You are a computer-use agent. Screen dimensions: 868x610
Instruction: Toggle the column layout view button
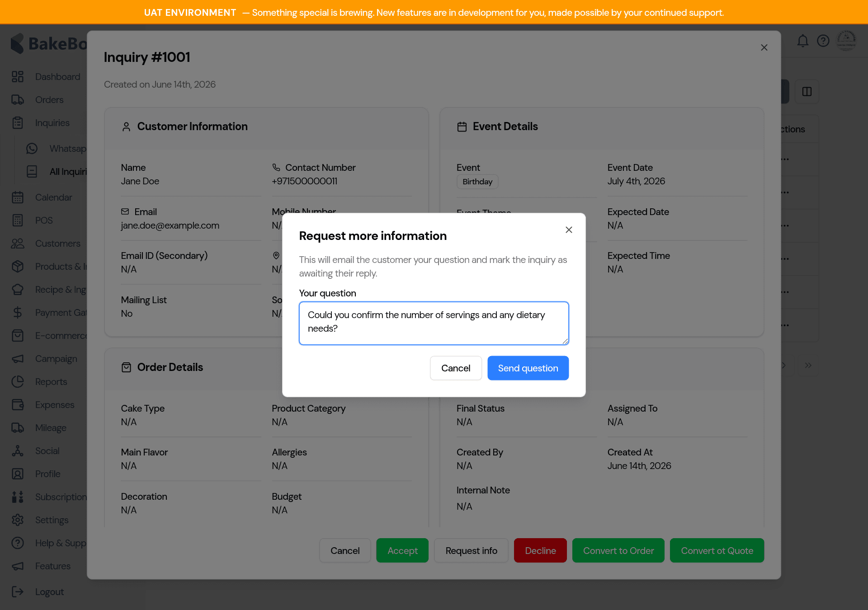coord(807,92)
